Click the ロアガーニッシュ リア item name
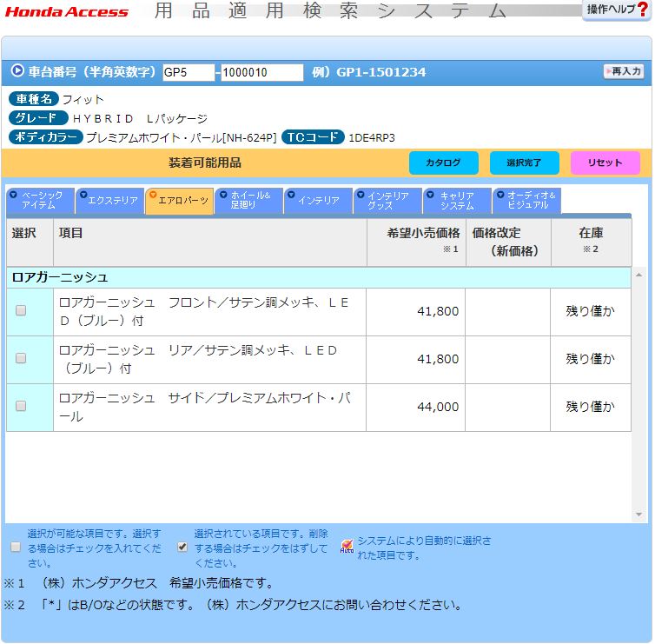This screenshot has width=655, height=644. click(198, 360)
